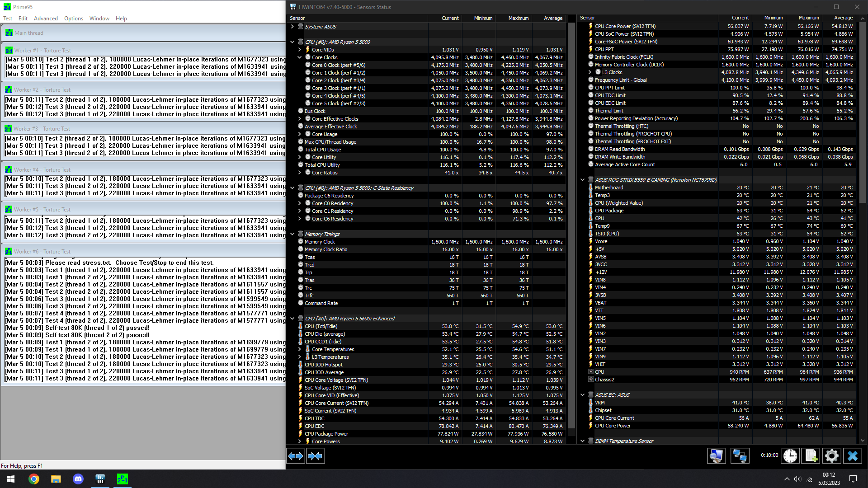868x488 pixels.
Task: Open Discord from the taskbar
Action: tap(78, 479)
